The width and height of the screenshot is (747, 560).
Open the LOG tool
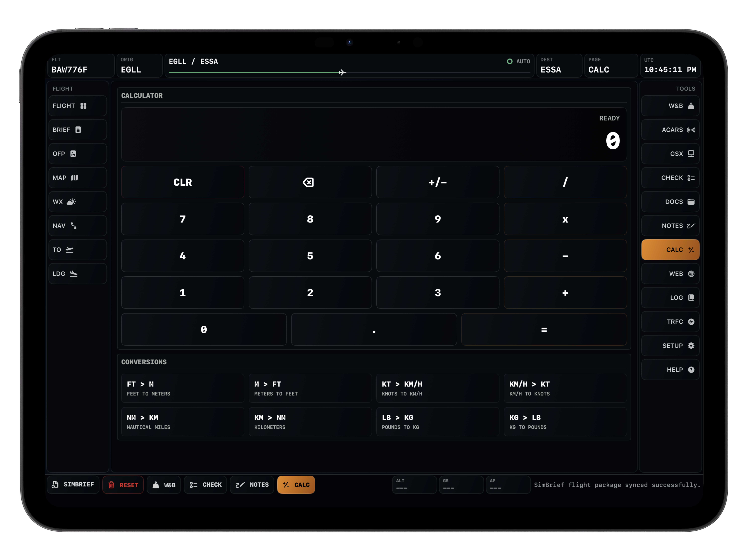tap(670, 297)
